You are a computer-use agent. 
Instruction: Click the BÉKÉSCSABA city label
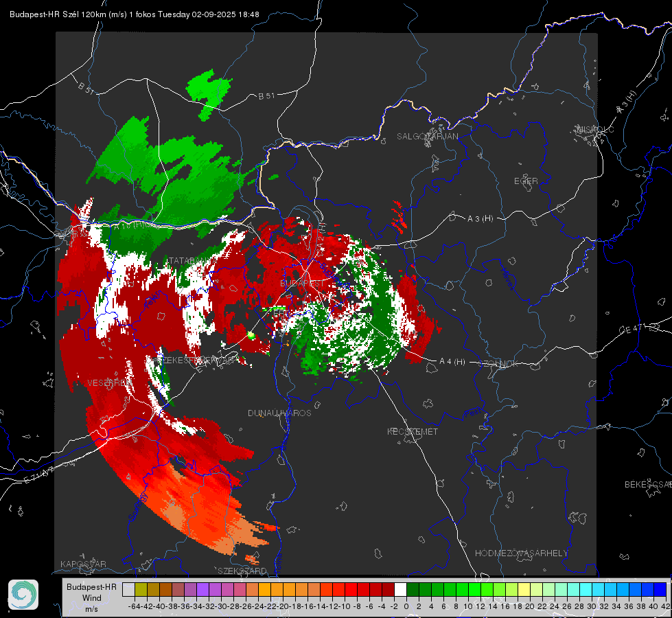[648, 484]
